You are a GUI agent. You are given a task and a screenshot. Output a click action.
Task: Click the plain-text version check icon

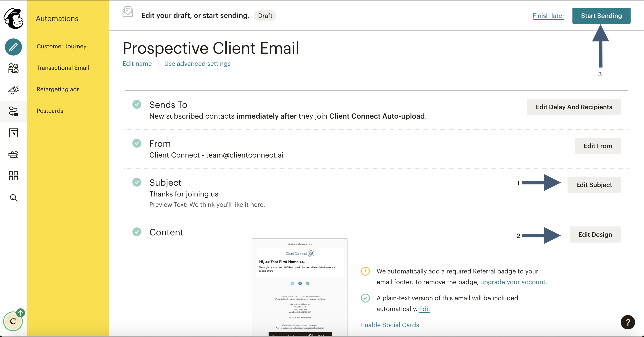click(x=365, y=298)
